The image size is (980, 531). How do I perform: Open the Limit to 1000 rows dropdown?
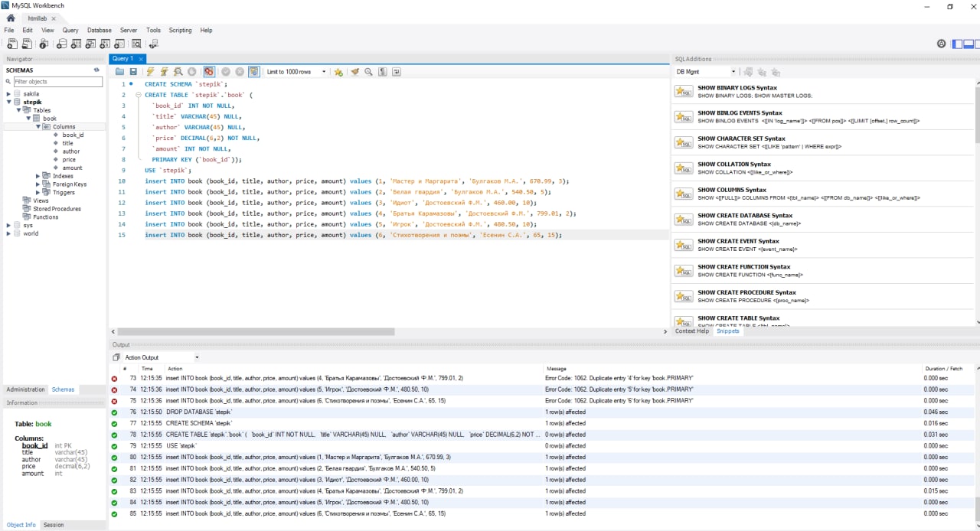point(296,71)
